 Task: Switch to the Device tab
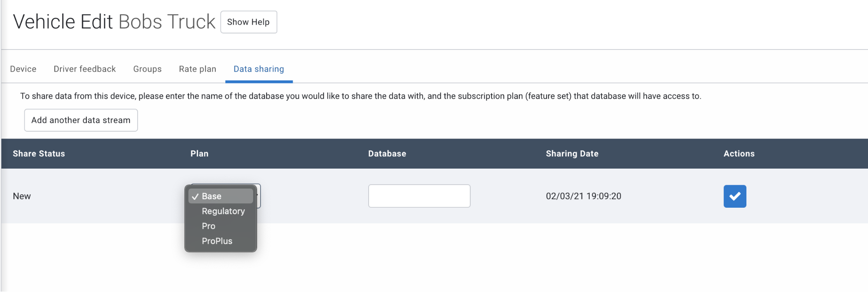[x=23, y=69]
